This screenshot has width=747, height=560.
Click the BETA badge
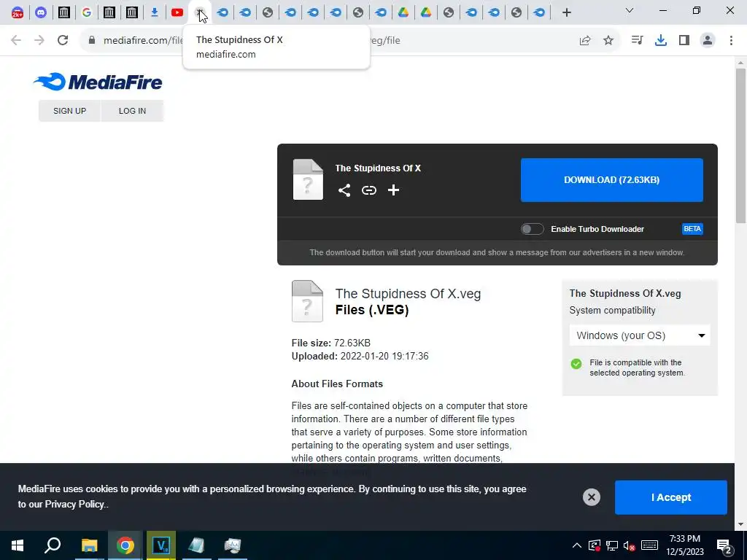pyautogui.click(x=692, y=229)
